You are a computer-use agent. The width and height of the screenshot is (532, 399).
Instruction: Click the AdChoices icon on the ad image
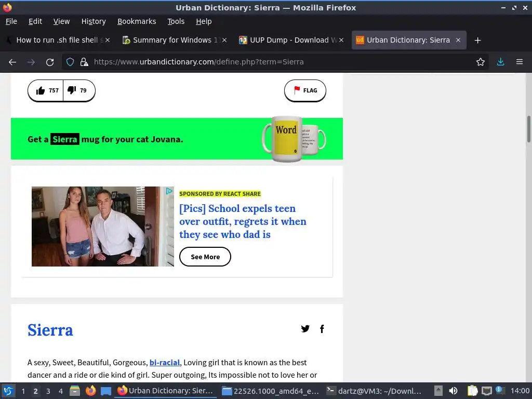169,191
